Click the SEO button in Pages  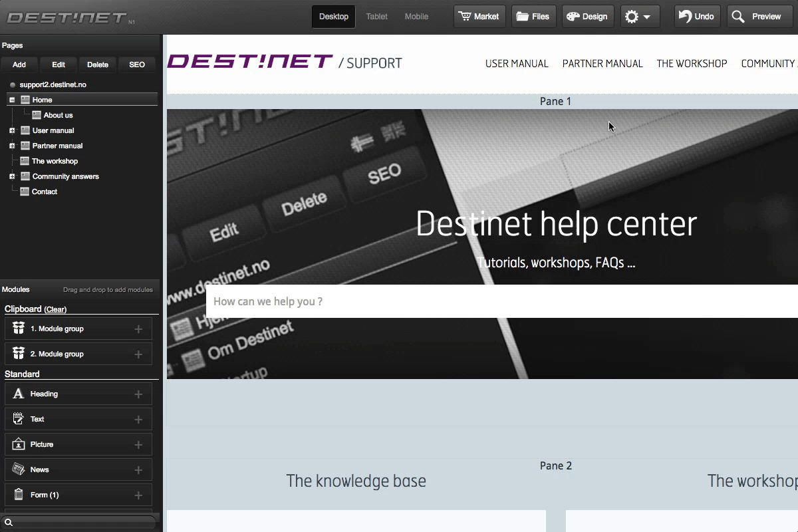137,65
